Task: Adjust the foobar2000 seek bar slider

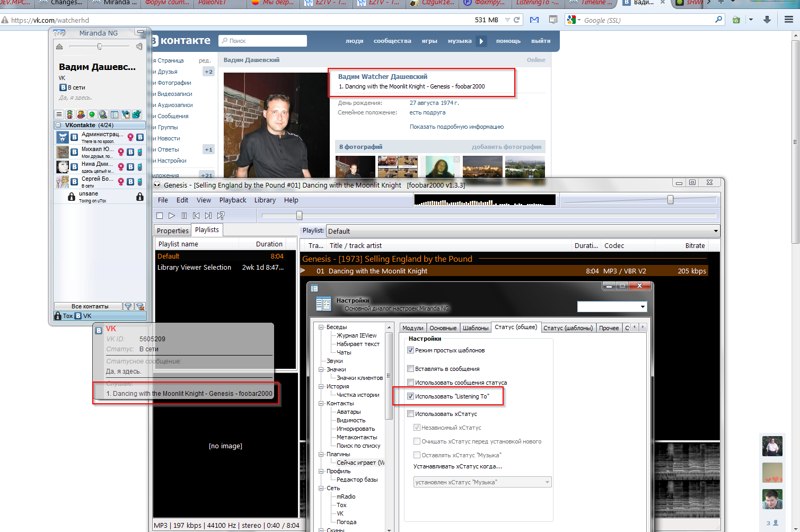Action: click(x=299, y=216)
